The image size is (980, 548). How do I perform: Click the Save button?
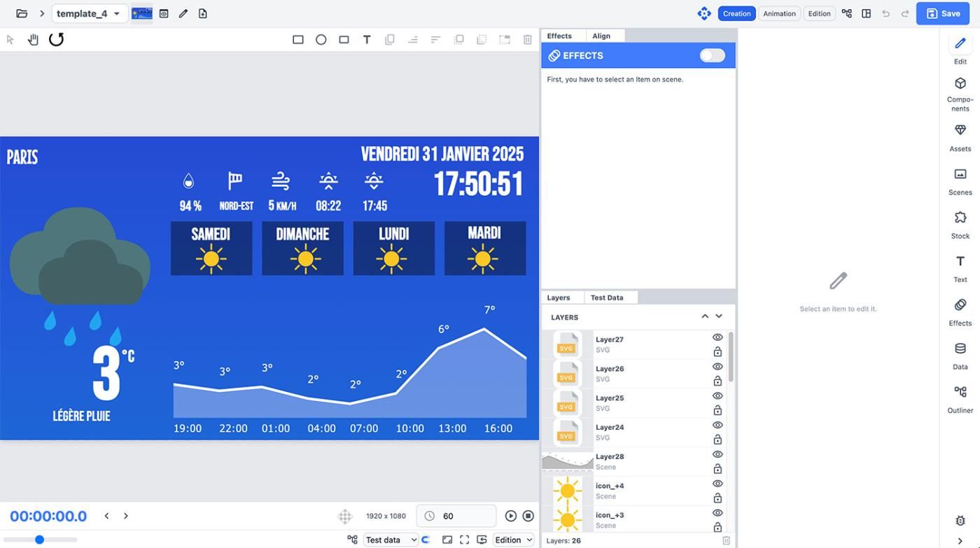[942, 13]
